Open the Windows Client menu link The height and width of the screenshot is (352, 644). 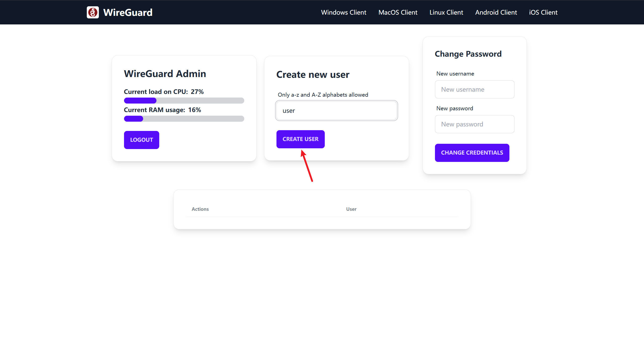click(x=343, y=12)
